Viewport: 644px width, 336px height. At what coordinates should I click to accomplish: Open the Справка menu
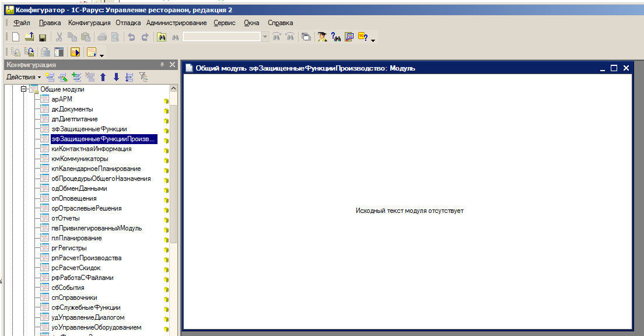281,23
